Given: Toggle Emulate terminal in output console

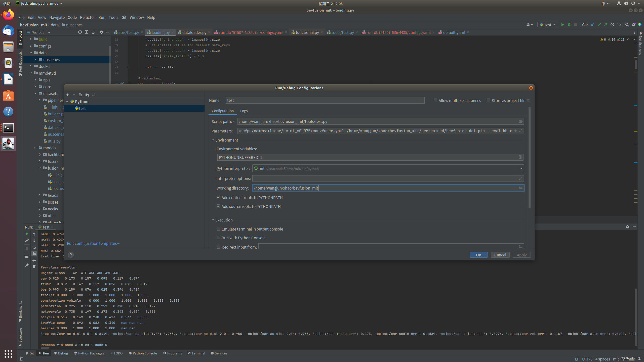Looking at the screenshot, I should coord(218,229).
